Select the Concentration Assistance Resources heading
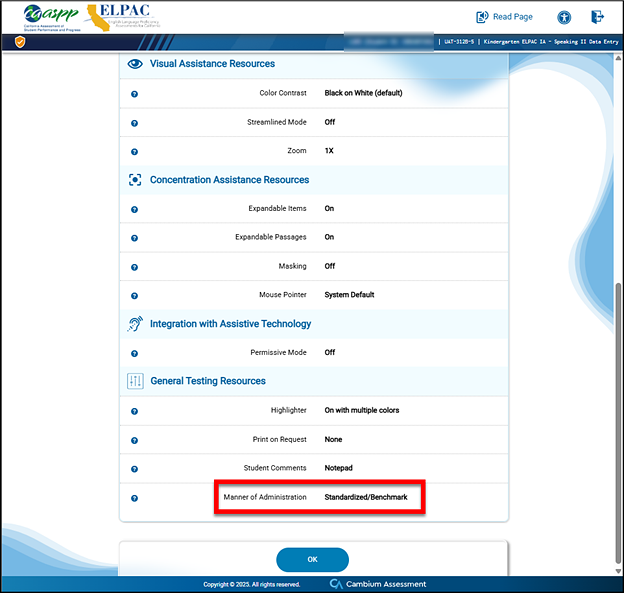The width and height of the screenshot is (624, 593). (229, 180)
